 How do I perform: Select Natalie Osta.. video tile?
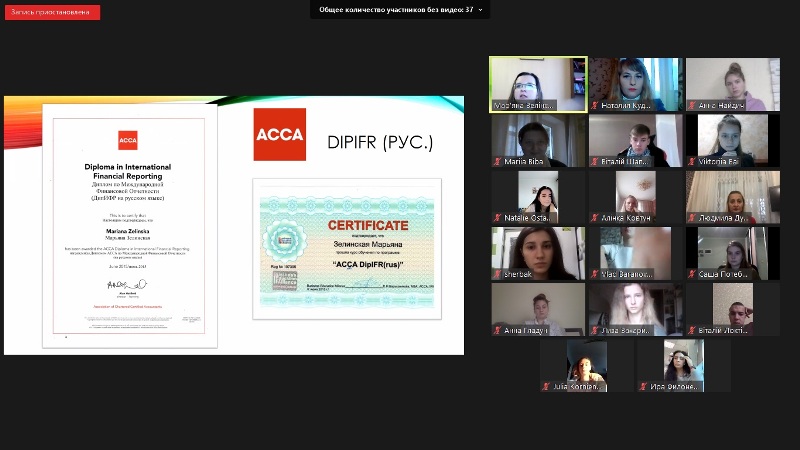tap(538, 197)
